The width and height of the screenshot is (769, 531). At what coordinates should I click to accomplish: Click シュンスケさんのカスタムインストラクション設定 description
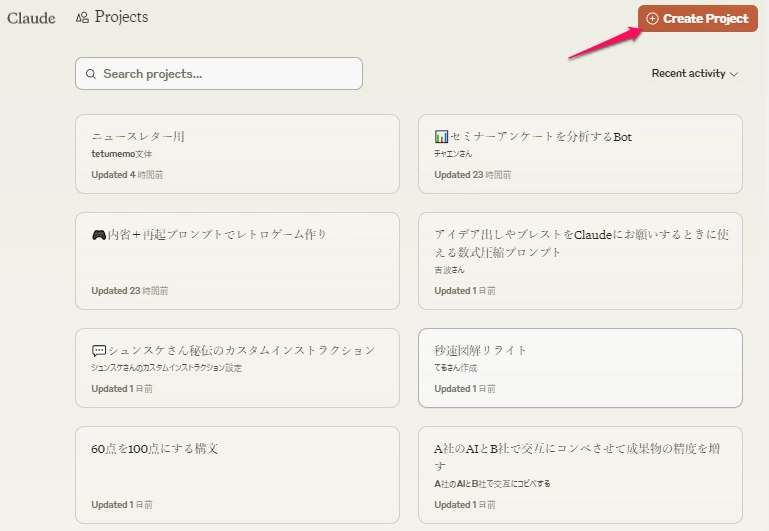[x=166, y=368]
